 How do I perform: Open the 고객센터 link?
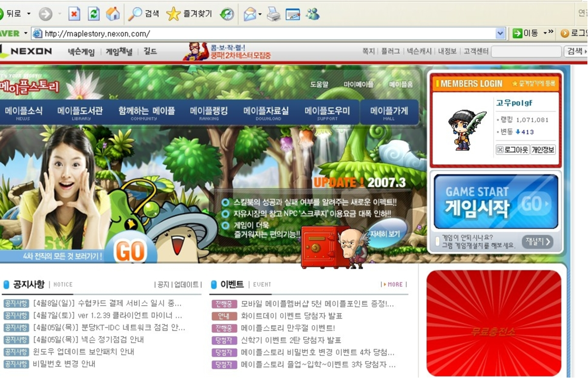click(x=476, y=51)
